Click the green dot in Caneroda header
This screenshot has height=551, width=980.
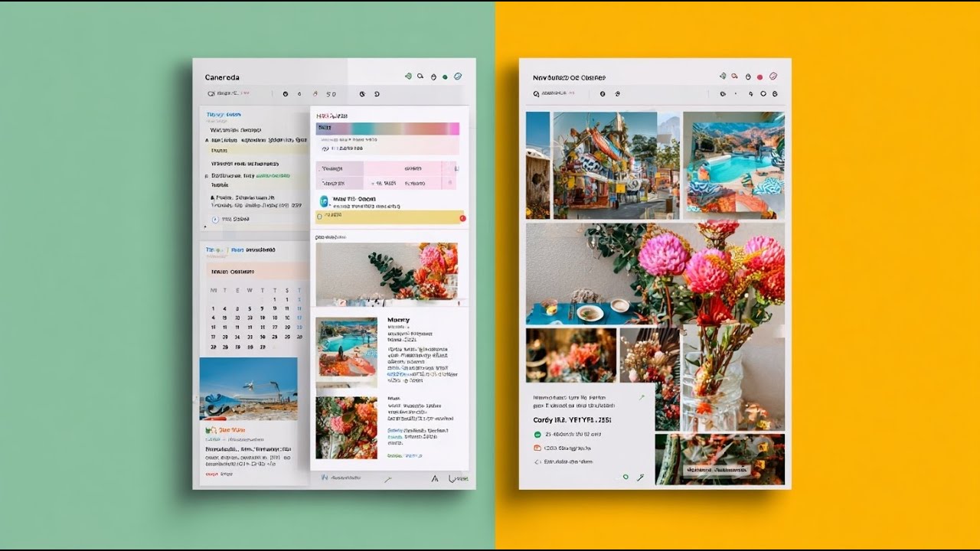pos(446,77)
